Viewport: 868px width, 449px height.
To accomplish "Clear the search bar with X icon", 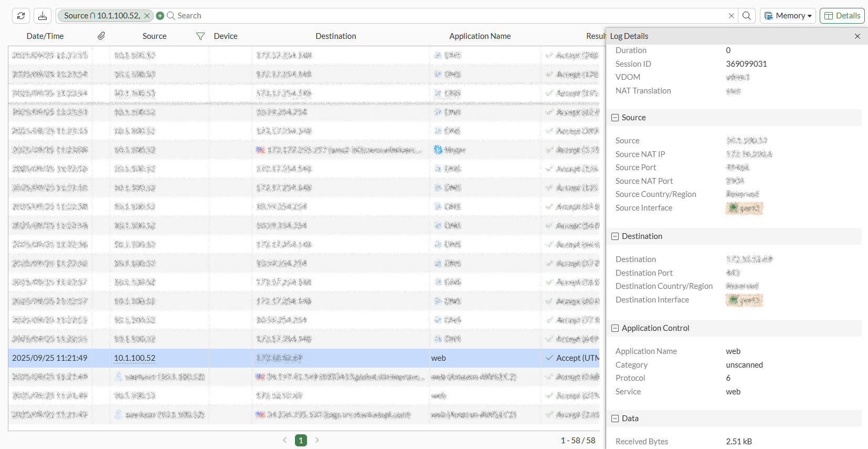I will [x=731, y=16].
